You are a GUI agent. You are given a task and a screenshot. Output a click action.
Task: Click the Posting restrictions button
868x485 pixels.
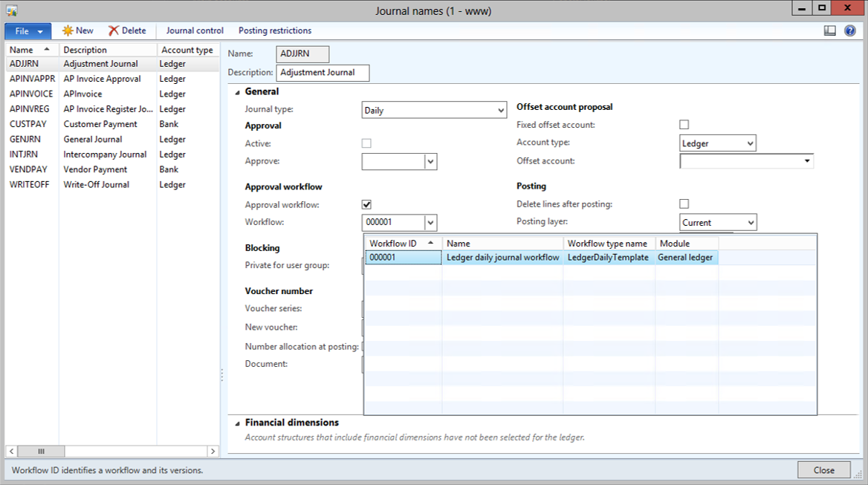point(275,30)
